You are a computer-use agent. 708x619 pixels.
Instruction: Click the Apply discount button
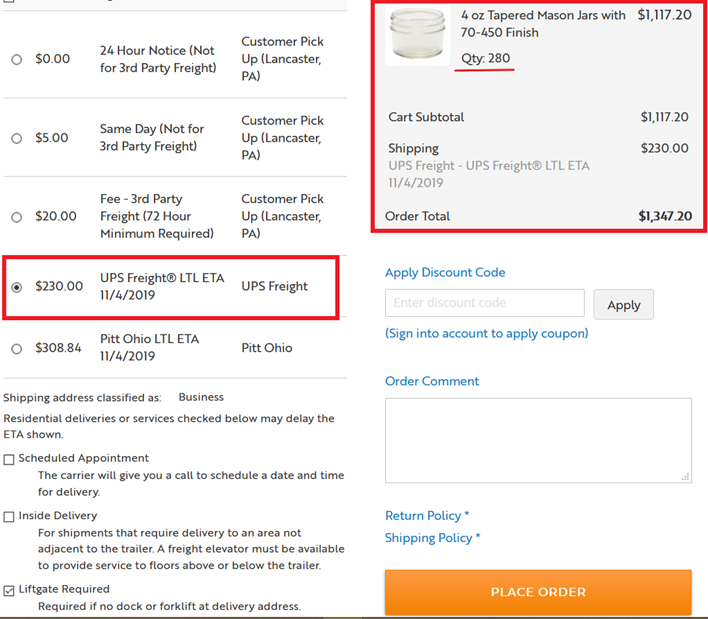pos(624,305)
